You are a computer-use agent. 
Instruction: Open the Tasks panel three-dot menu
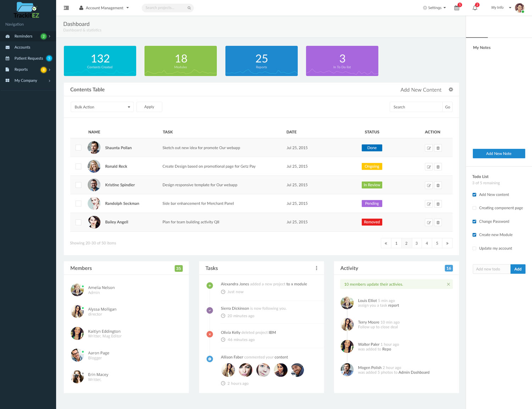tap(316, 268)
